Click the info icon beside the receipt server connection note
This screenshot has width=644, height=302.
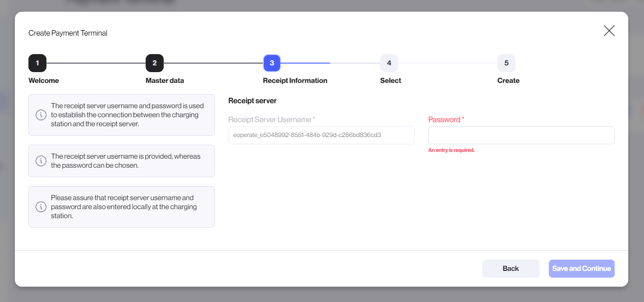41,115
